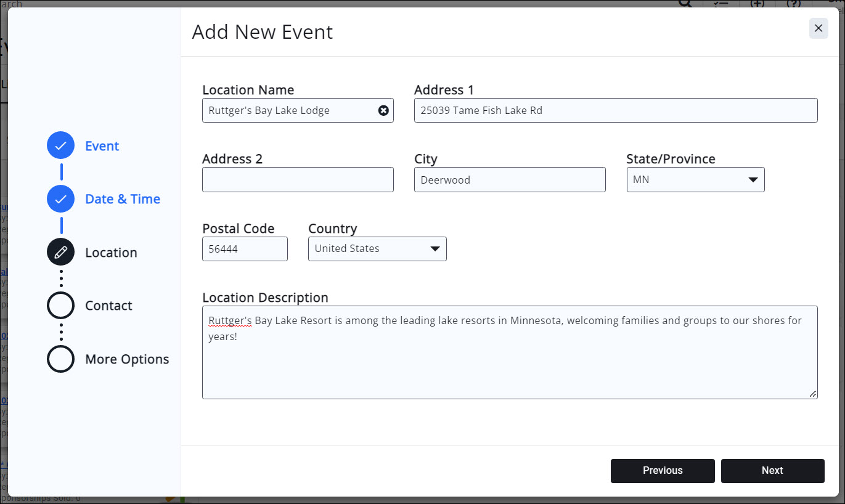Expand the Country dropdown

[x=377, y=249]
